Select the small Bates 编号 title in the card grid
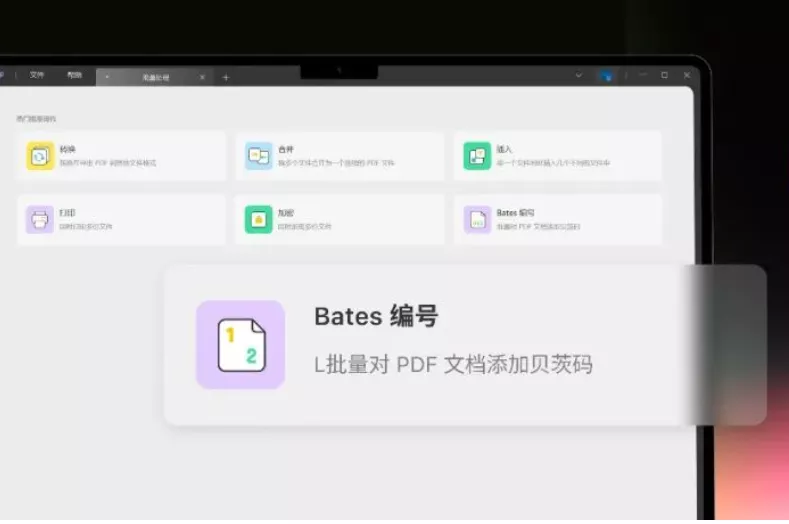This screenshot has height=524, width=789. coord(515,213)
